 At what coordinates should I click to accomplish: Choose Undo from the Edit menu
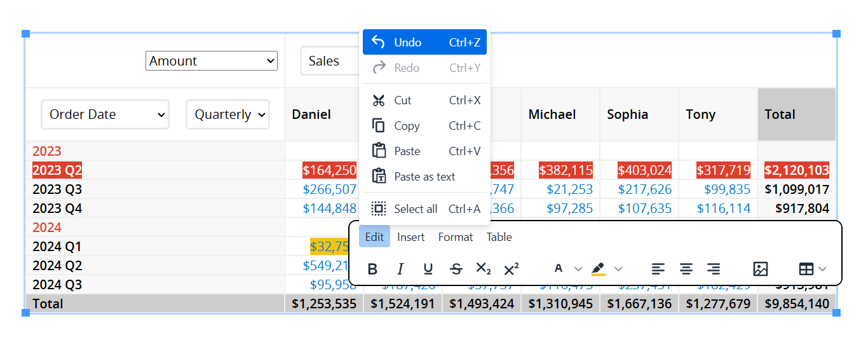click(424, 43)
